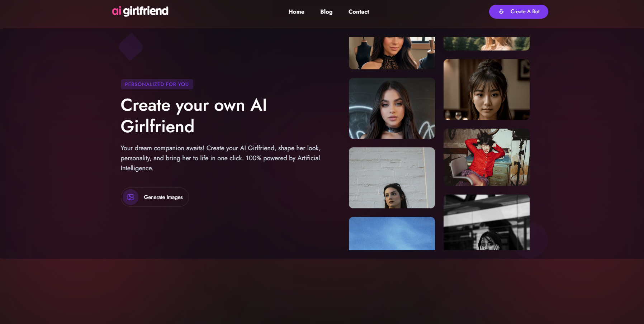This screenshot has height=324, width=644.
Task: Open the choker and neon lights portrait
Action: pos(392,108)
